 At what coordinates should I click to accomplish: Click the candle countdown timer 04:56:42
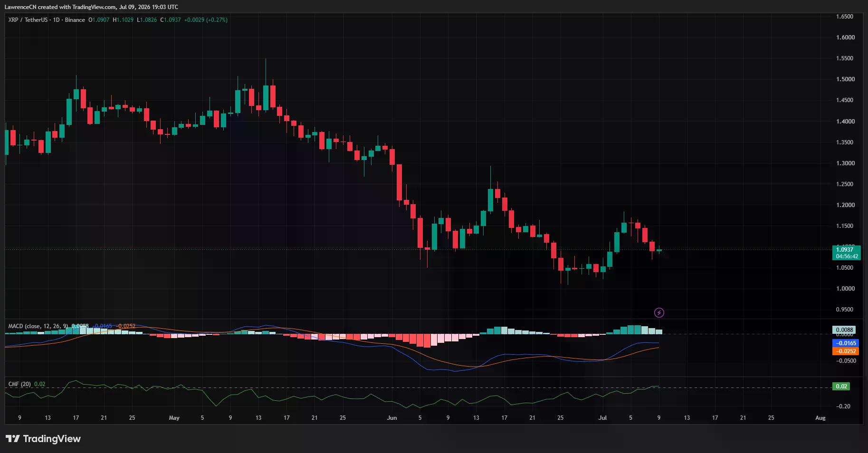coord(847,256)
